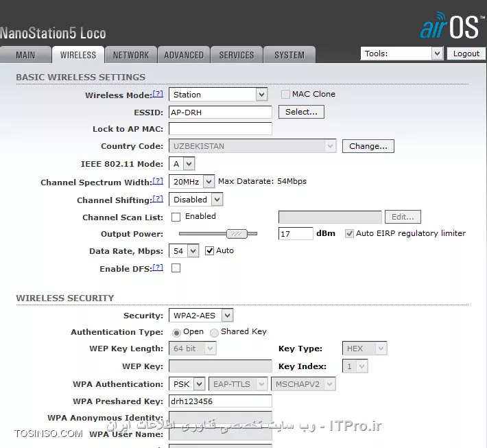Click the Edit... button for scan list
Image resolution: width=487 pixels, height=448 pixels.
tap(403, 217)
